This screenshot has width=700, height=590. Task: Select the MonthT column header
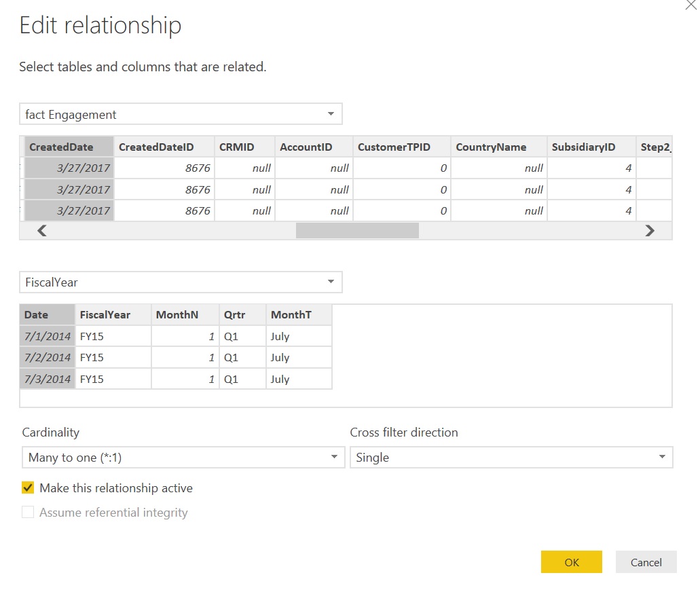tap(299, 314)
